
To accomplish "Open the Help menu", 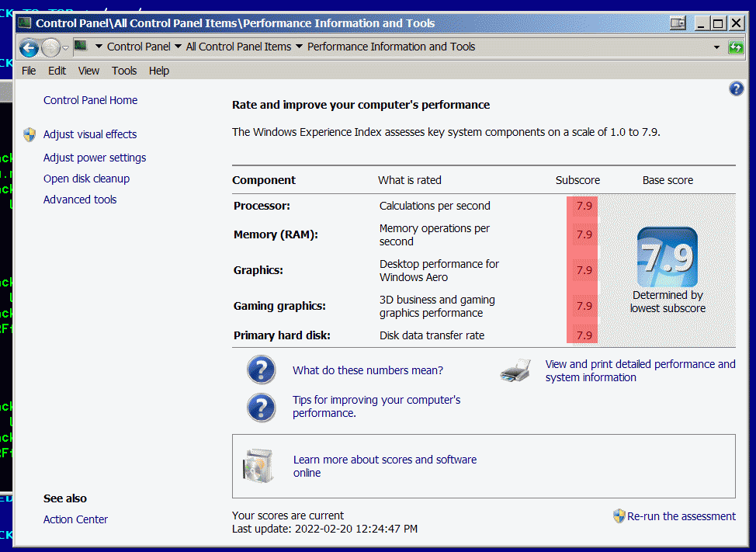I will pos(159,71).
